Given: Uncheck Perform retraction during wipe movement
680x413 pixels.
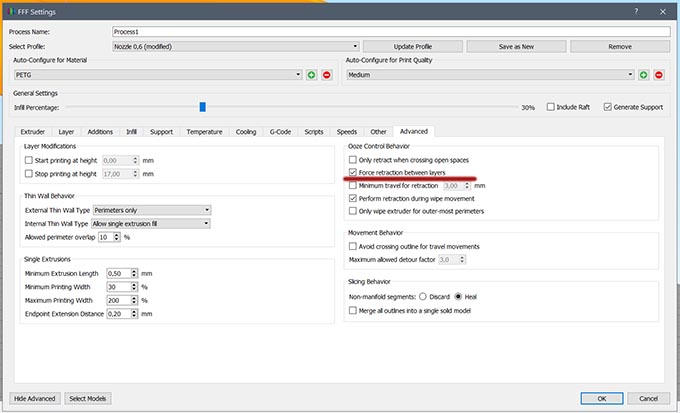Looking at the screenshot, I should tap(353, 198).
